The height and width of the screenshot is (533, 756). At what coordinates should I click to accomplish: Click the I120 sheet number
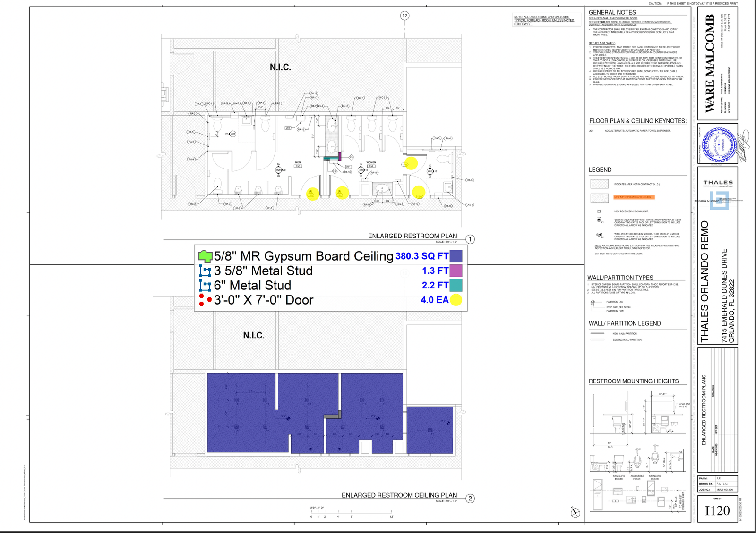point(717,511)
